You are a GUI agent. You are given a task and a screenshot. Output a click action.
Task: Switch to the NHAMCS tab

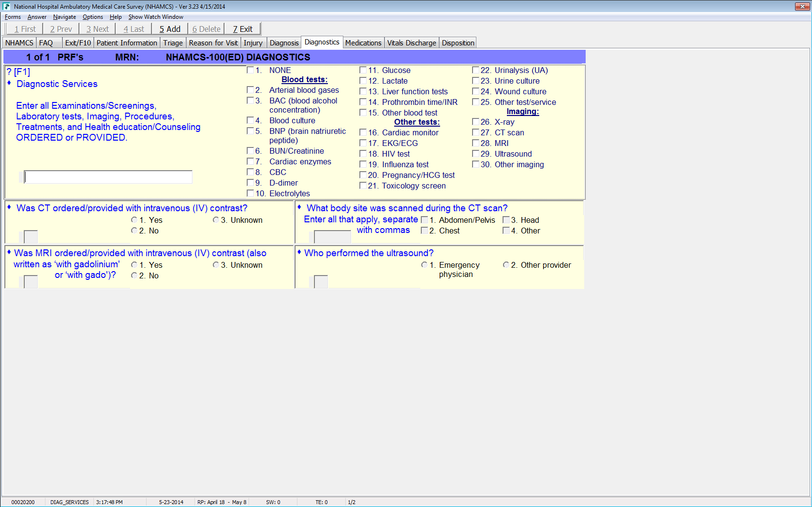point(19,43)
